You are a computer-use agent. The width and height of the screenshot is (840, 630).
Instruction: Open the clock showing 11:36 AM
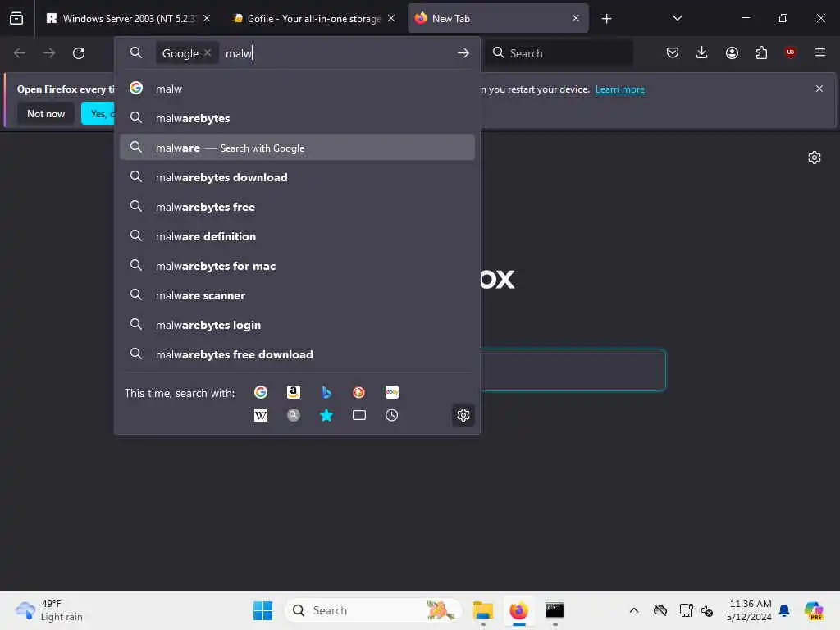(x=749, y=610)
